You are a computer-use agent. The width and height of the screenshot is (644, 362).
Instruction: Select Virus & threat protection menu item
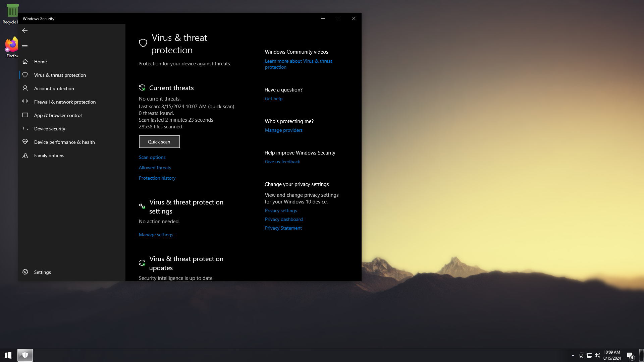[x=60, y=75]
